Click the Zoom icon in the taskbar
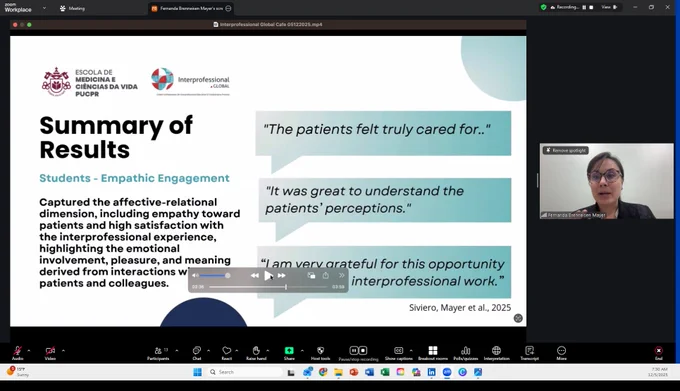 point(447,372)
